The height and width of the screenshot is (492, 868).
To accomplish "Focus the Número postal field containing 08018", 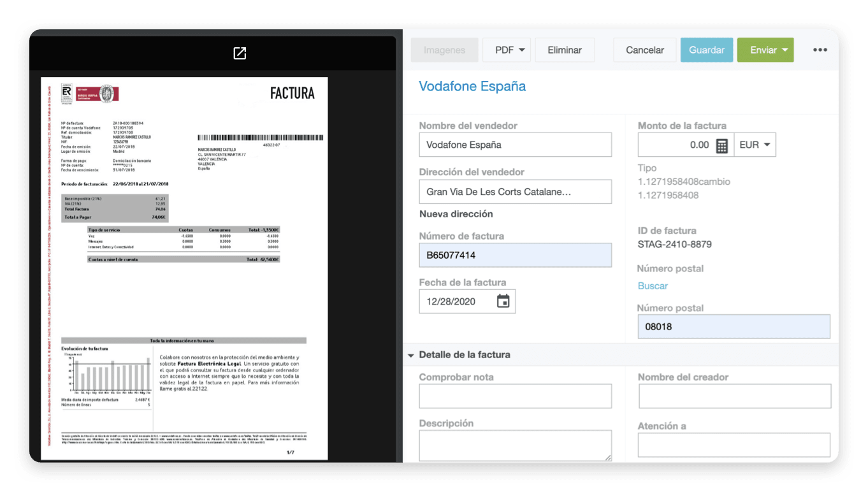I will click(x=734, y=326).
